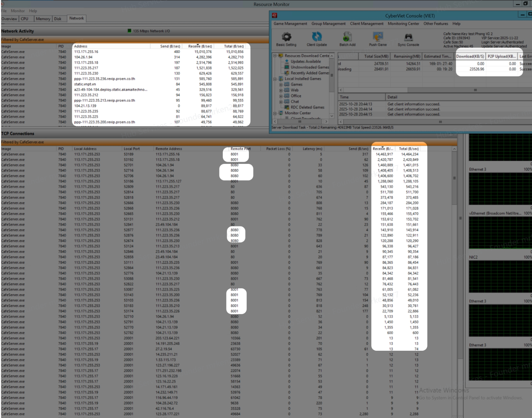Viewport: 532px width, 418px height.
Task: Expand the Office tree node
Action: tap(281, 96)
